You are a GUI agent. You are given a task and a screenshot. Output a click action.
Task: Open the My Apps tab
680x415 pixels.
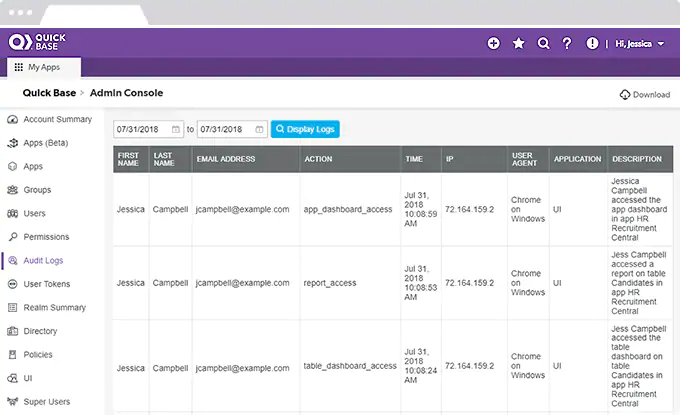[44, 67]
